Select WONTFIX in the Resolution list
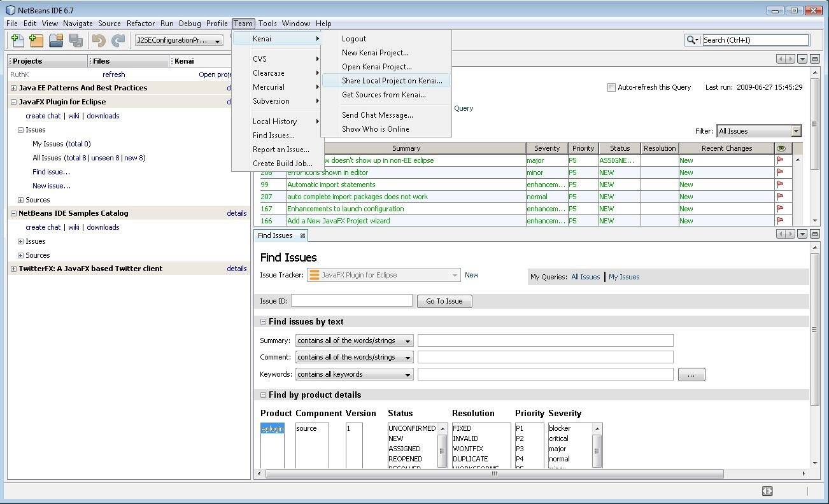 [468, 449]
